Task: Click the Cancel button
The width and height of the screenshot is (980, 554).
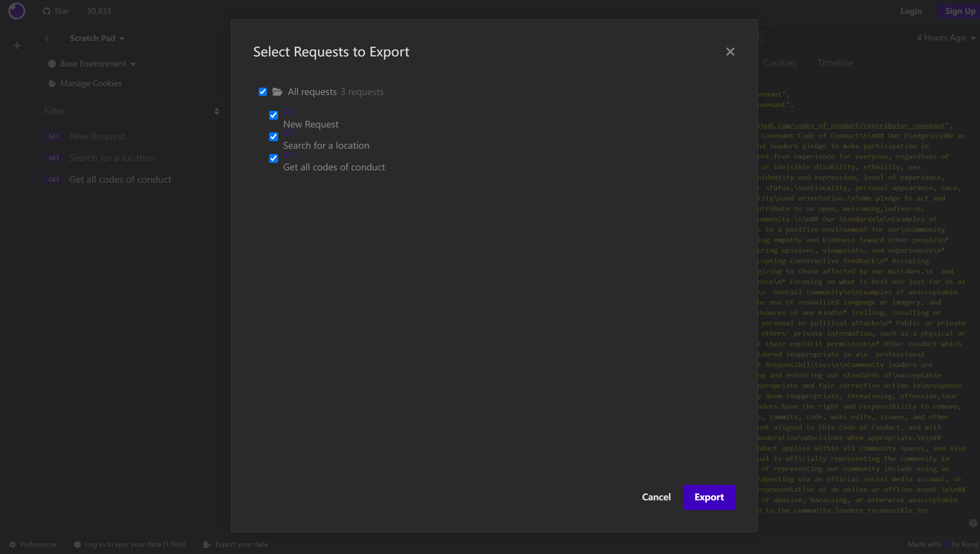Action: (656, 497)
